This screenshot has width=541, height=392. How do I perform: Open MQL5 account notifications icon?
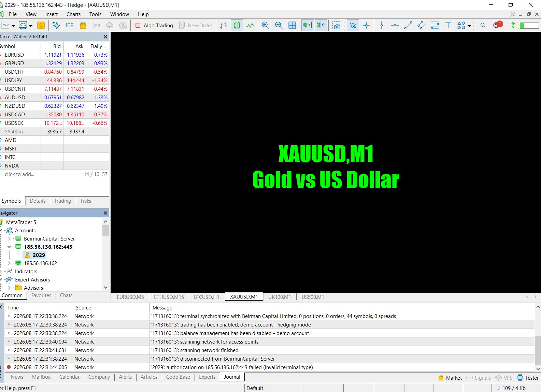(x=498, y=25)
